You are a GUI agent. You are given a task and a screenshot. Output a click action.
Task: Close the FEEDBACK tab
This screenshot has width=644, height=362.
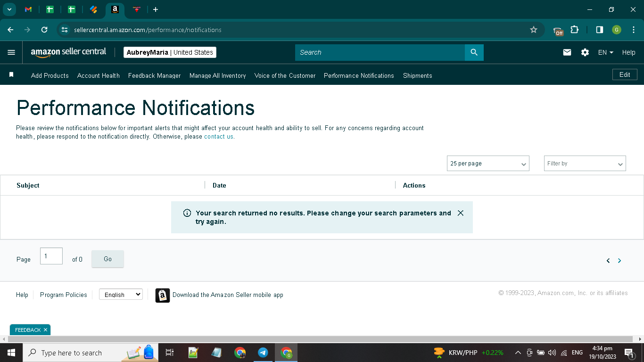coord(45,330)
